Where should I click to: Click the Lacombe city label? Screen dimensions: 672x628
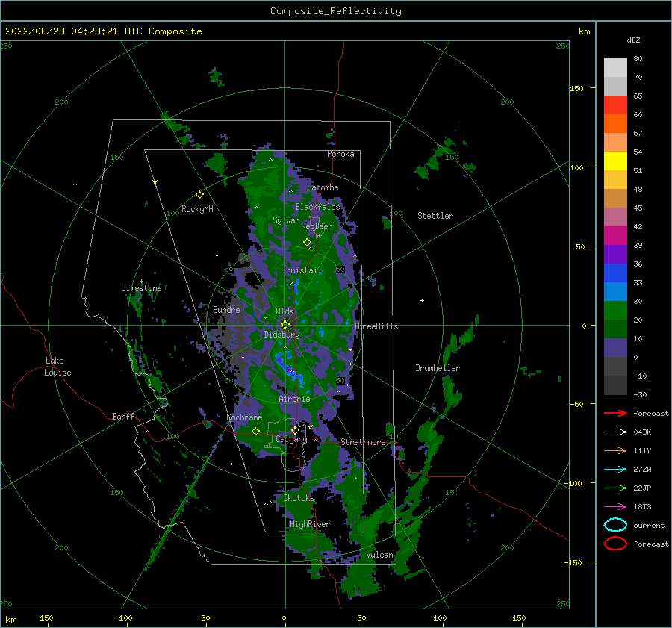coord(323,187)
